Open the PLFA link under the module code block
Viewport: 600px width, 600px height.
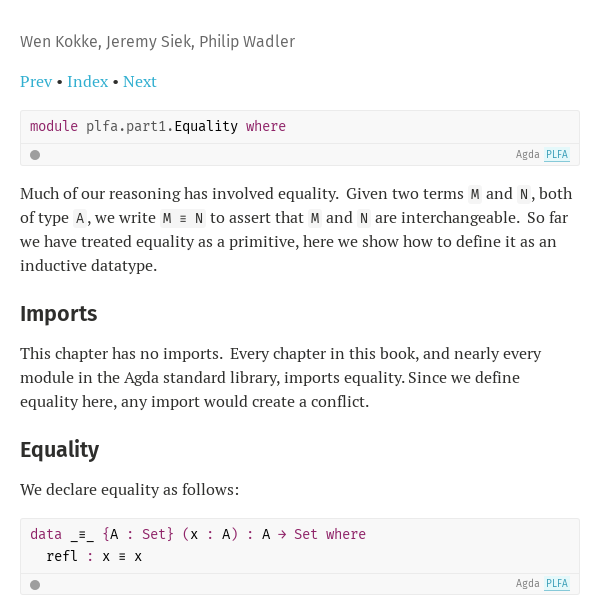(x=557, y=155)
